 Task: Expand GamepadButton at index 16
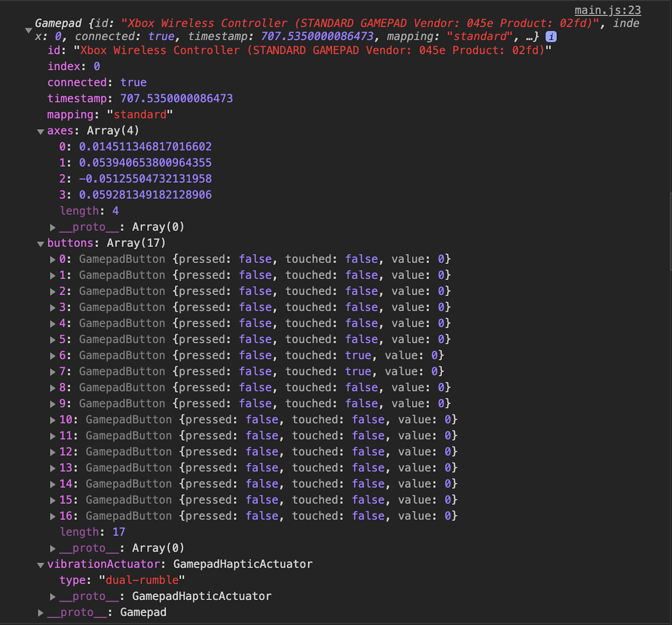pyautogui.click(x=53, y=516)
